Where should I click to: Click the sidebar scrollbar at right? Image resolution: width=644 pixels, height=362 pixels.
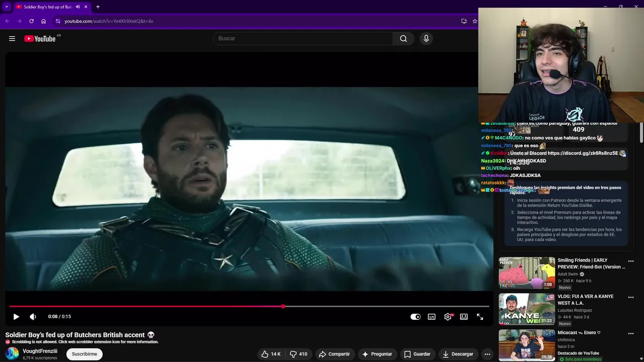pyautogui.click(x=641, y=132)
